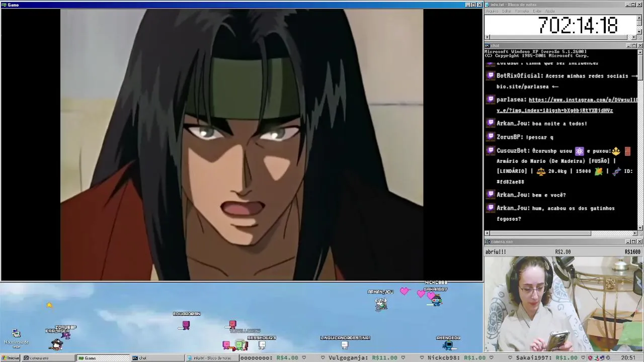Click the Game window title icon
This screenshot has height=362, width=644.
coord(4,5)
